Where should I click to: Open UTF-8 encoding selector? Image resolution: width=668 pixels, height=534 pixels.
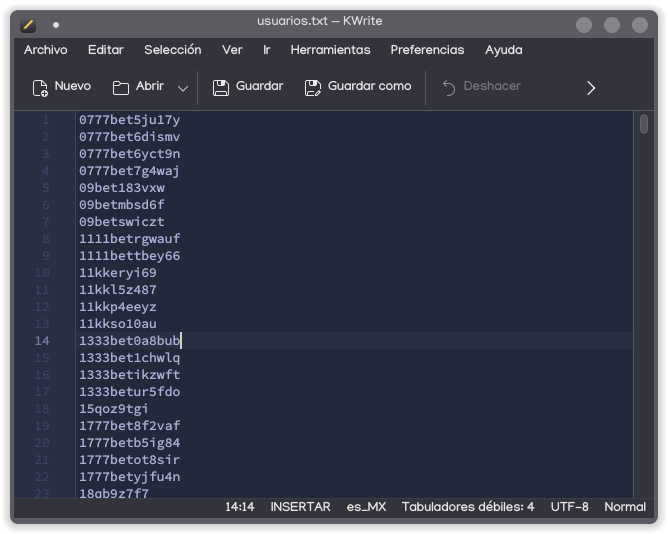(x=570, y=507)
